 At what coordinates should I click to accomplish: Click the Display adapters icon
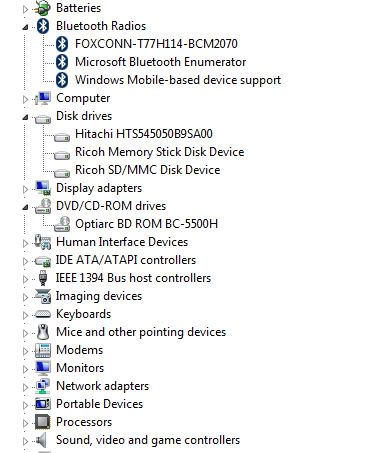tap(43, 188)
